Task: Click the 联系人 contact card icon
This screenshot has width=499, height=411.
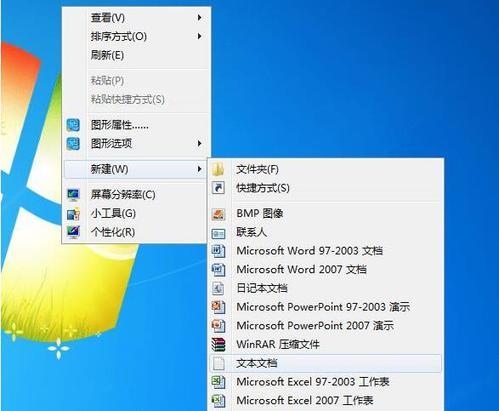Action: tap(218, 233)
